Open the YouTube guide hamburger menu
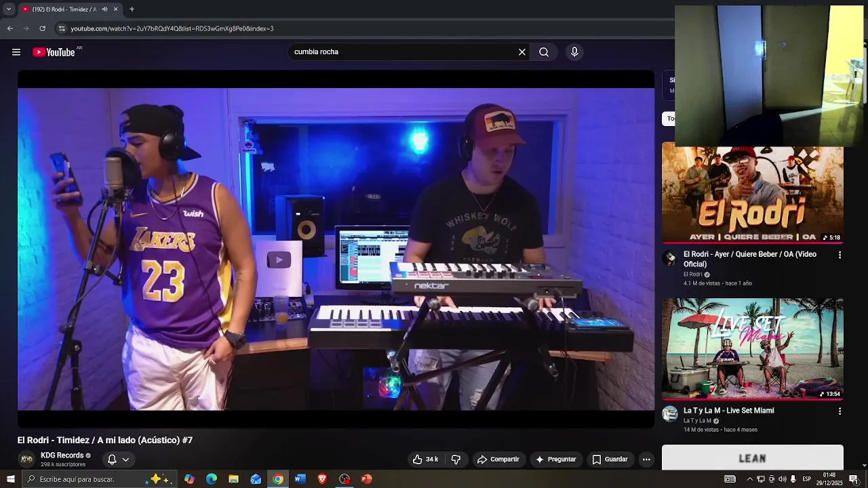868x488 pixels. [x=16, y=52]
